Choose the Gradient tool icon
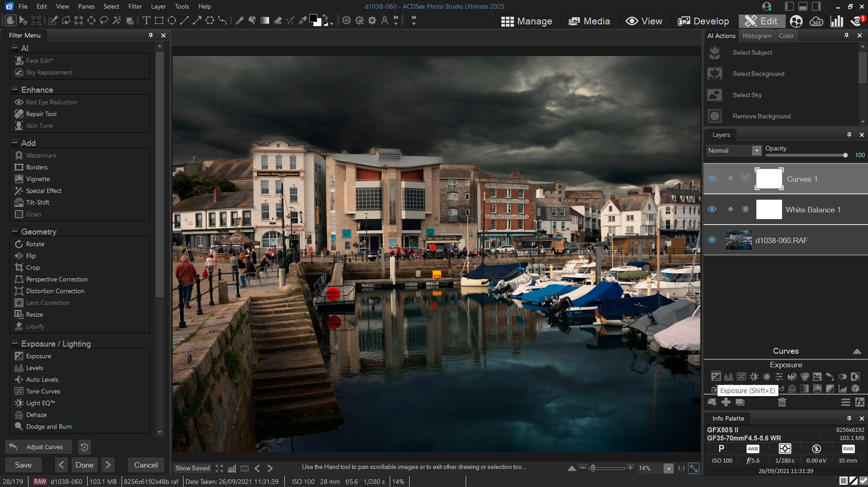This screenshot has height=487, width=868. click(264, 21)
